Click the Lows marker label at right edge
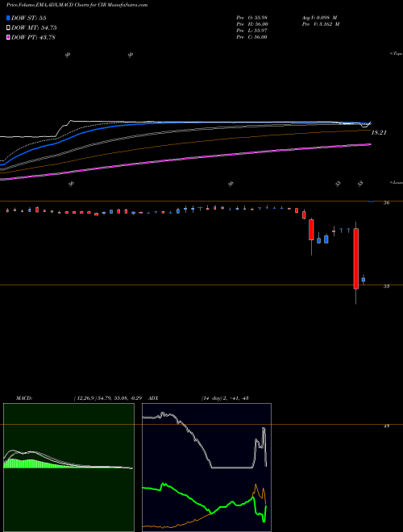 [x=397, y=182]
